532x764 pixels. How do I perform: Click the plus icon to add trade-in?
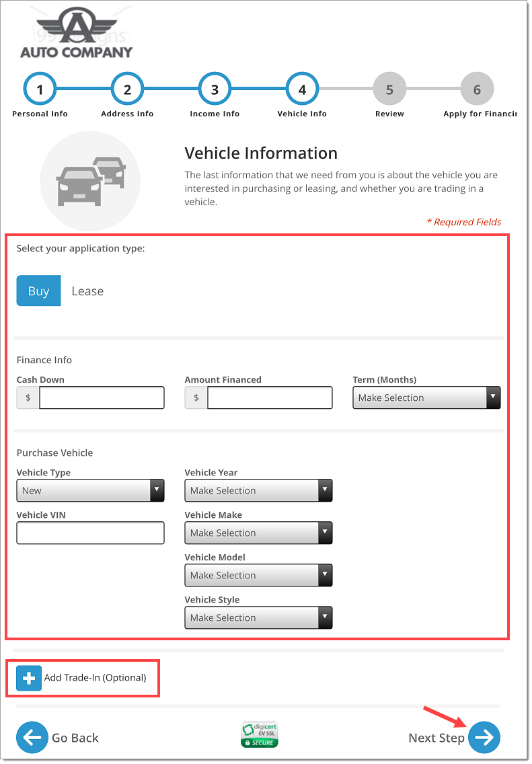coord(29,678)
